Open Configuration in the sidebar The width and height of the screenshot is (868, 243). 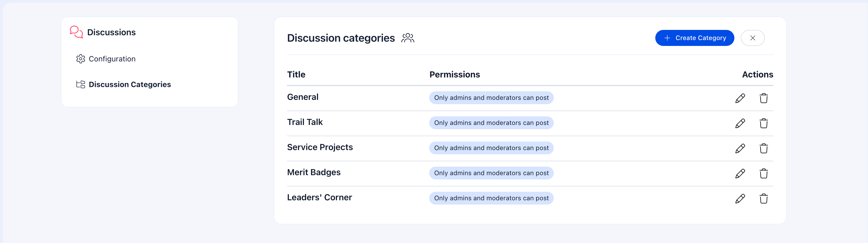point(112,58)
